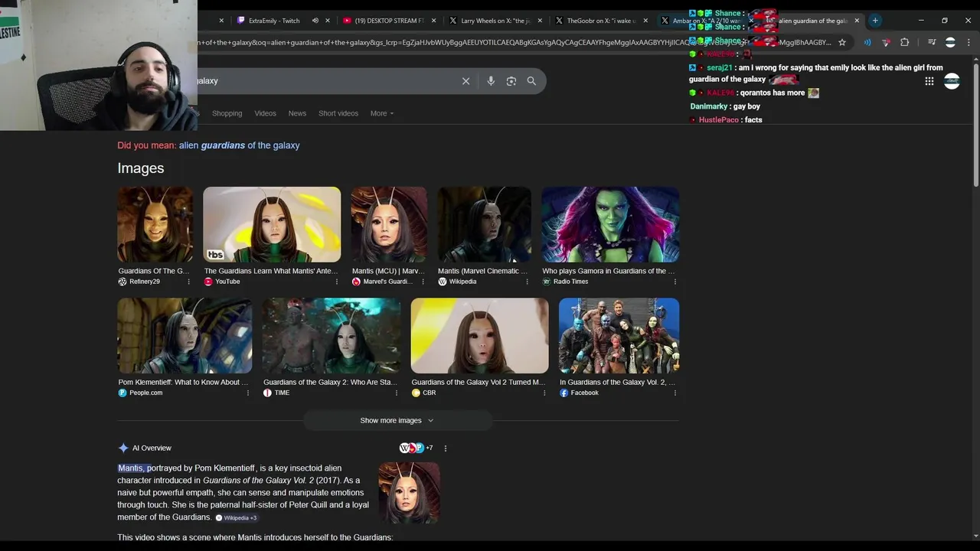Open more options for Refinery29 image
Image resolution: width=980 pixels, height=551 pixels.
tap(188, 282)
